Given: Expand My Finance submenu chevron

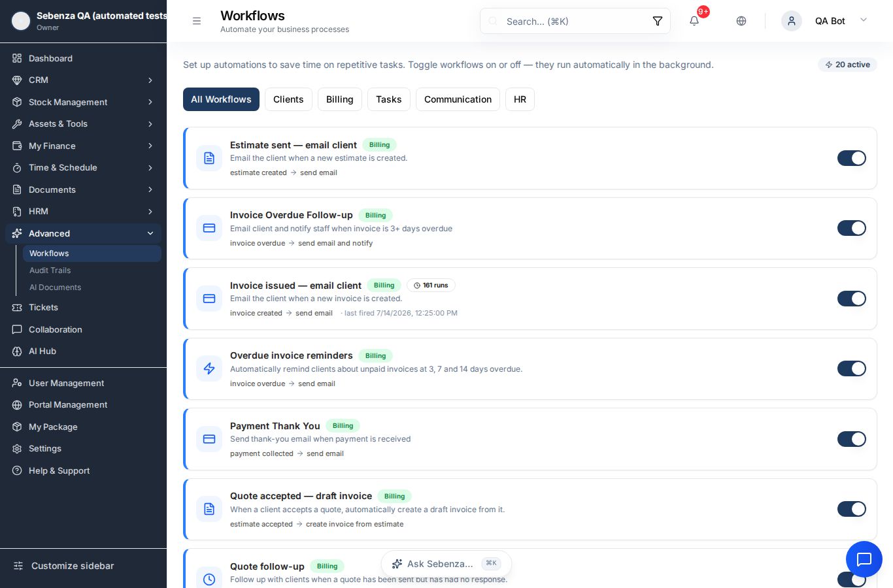Looking at the screenshot, I should (150, 146).
